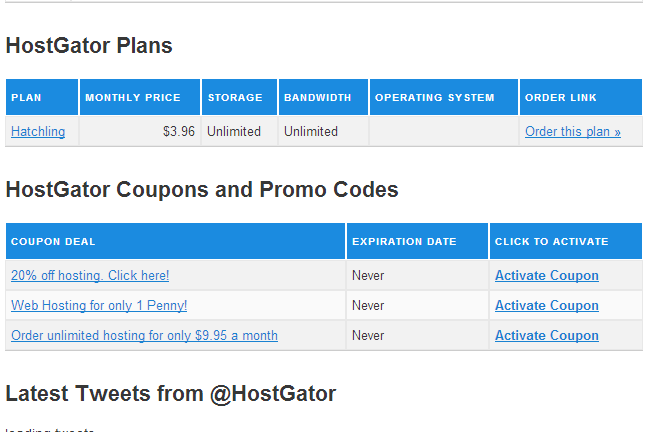
Task: Click the 'Operating System' column header
Action: click(435, 98)
